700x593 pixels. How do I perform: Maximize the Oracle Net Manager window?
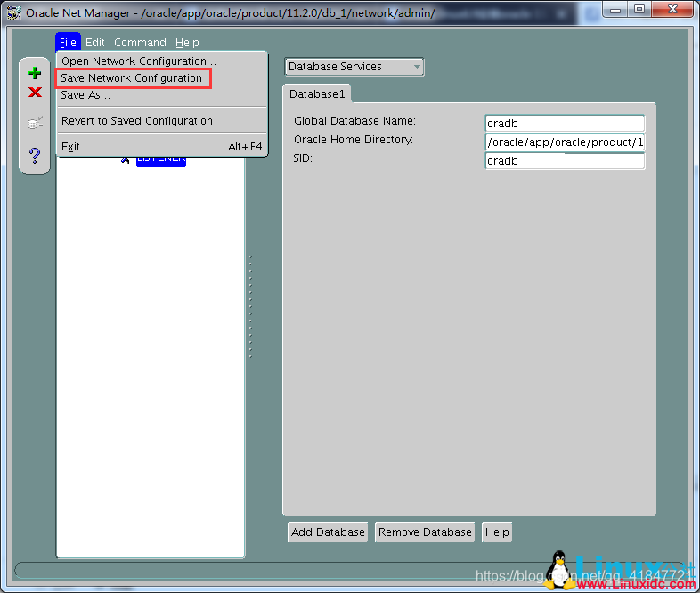pos(639,10)
